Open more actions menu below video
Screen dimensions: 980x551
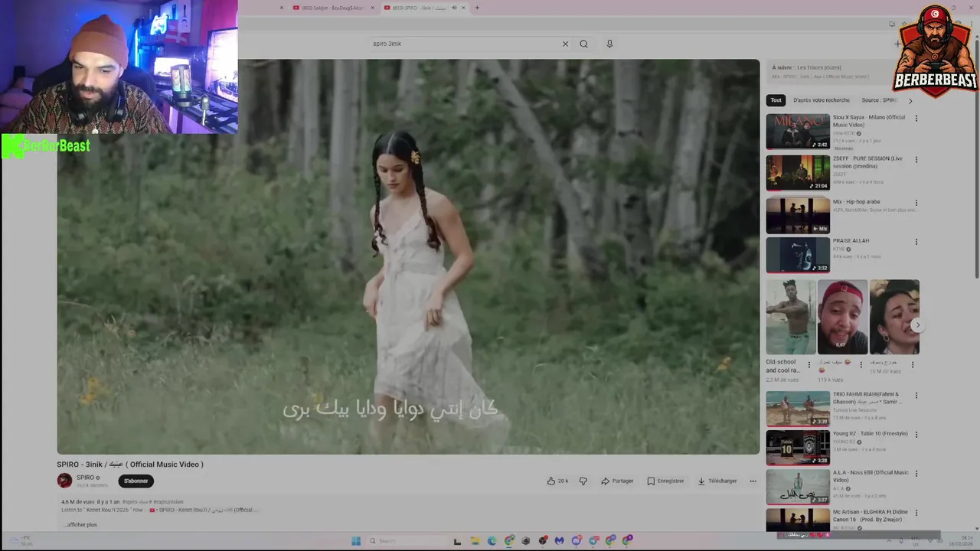753,481
